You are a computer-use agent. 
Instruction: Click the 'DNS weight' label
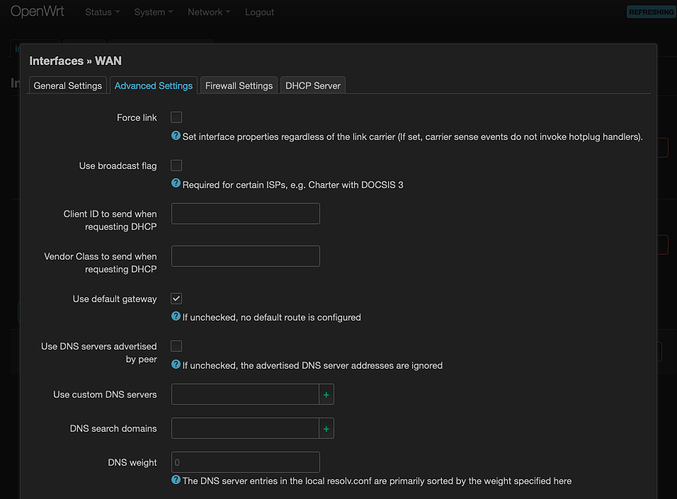tap(132, 462)
